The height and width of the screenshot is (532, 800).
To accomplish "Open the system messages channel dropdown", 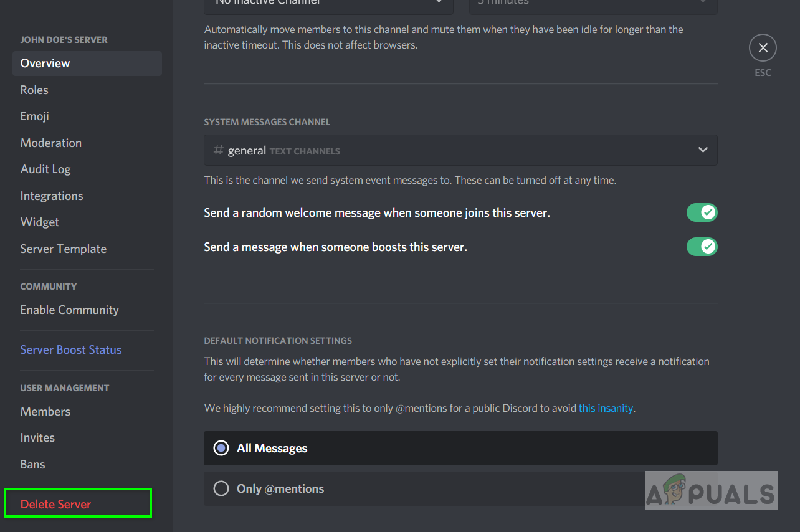I will pos(460,150).
